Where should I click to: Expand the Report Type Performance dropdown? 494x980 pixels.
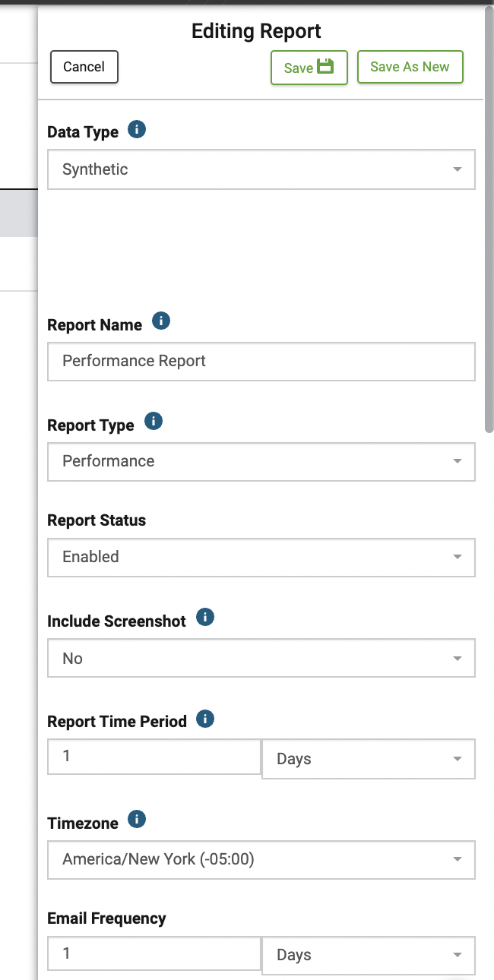[261, 461]
